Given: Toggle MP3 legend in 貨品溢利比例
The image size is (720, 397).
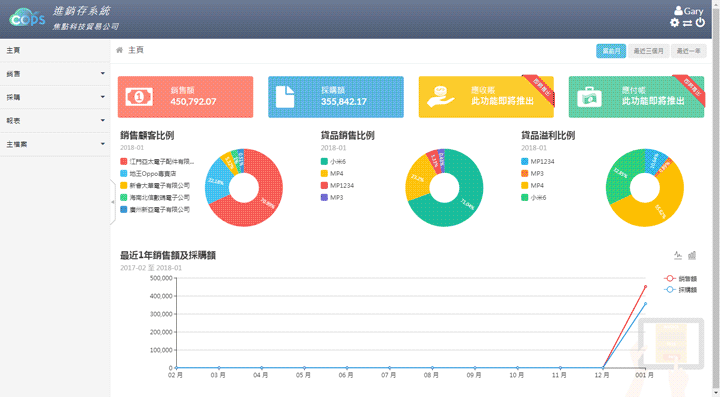Looking at the screenshot, I should 533,173.
